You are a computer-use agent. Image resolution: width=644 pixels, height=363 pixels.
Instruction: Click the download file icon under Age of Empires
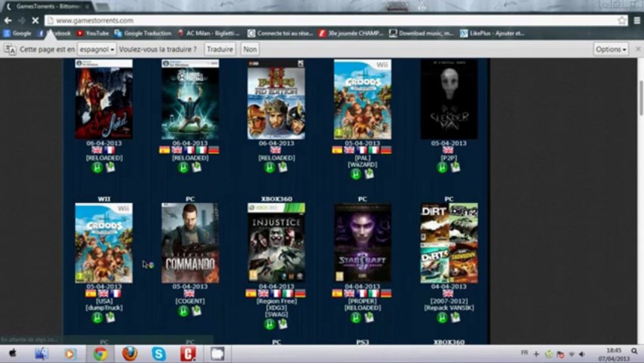(283, 167)
